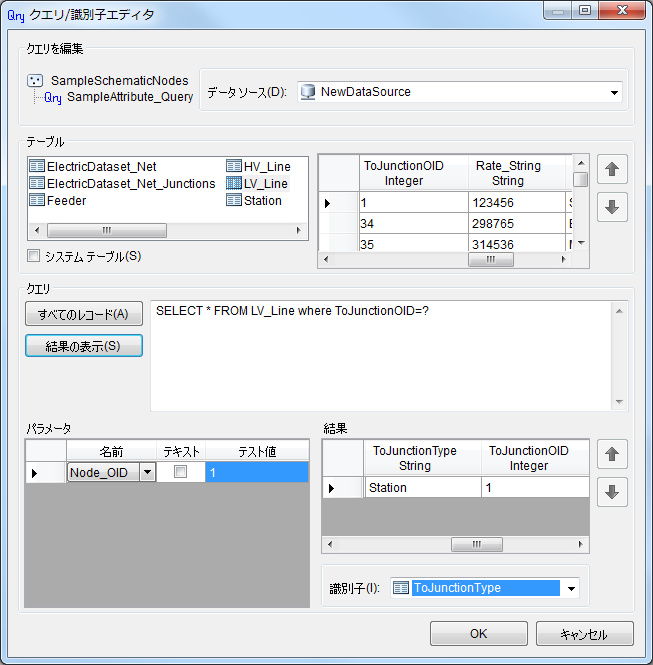Click the SQL query text box
Viewport: 653px width, 665px height.
(x=383, y=355)
